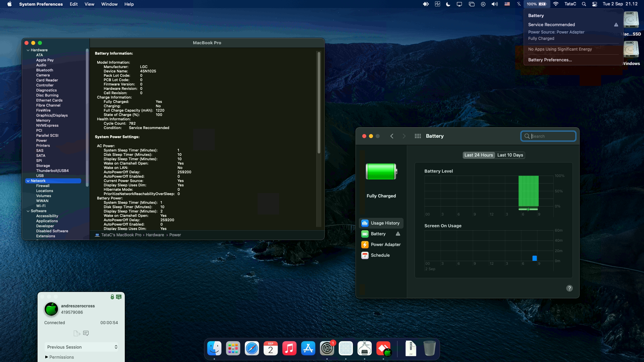The image size is (644, 362).
Task: Click the show-all grid icon in Battery window
Action: coord(418,136)
